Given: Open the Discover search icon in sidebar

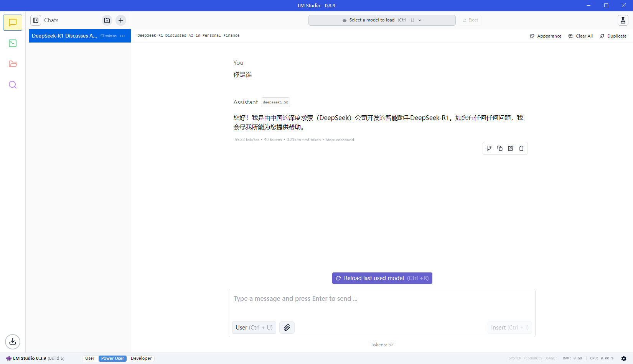Looking at the screenshot, I should tap(13, 85).
